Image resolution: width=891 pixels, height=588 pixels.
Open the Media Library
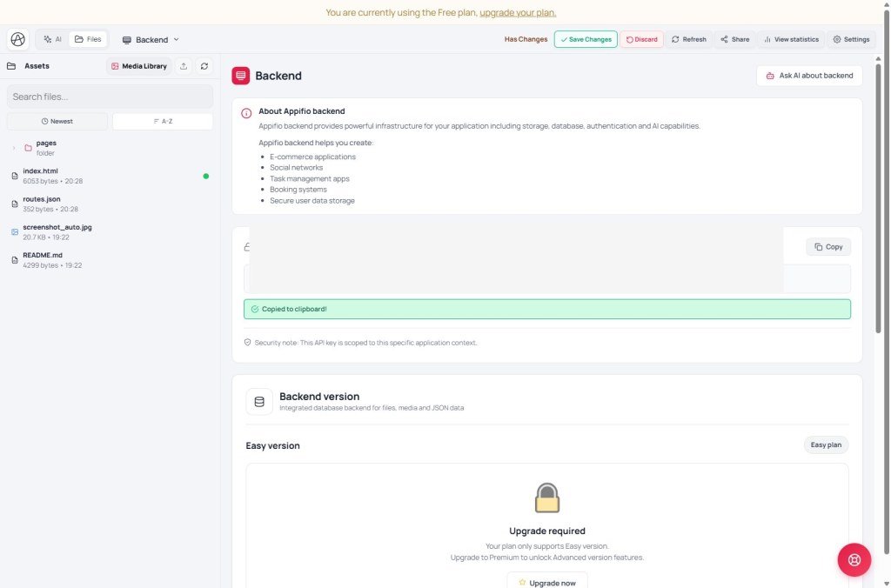coord(139,66)
